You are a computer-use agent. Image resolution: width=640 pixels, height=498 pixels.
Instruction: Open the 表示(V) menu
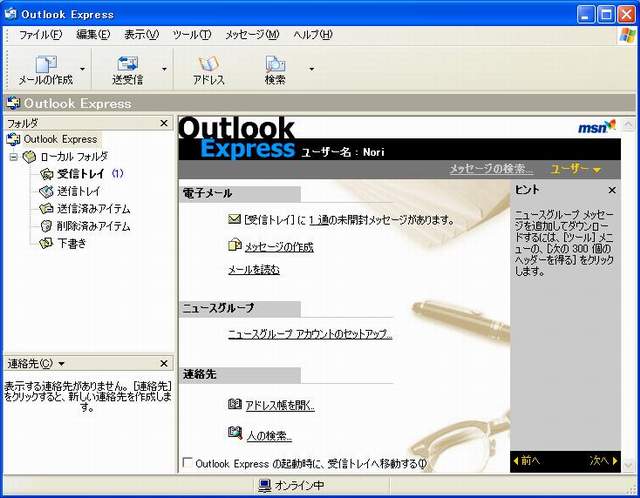click(x=142, y=35)
